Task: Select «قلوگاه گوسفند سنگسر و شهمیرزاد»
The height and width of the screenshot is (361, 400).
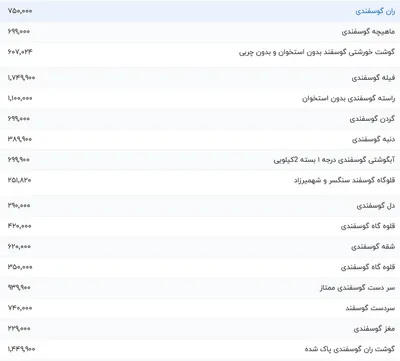Action: [x=344, y=180]
